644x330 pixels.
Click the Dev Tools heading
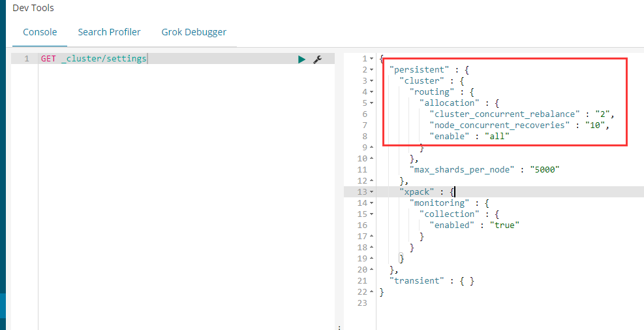pos(33,8)
